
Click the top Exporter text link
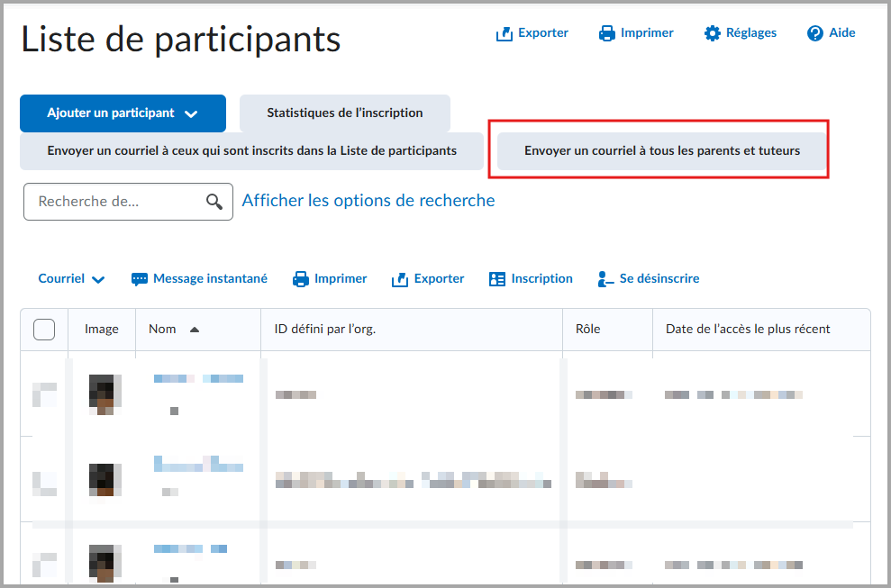543,33
